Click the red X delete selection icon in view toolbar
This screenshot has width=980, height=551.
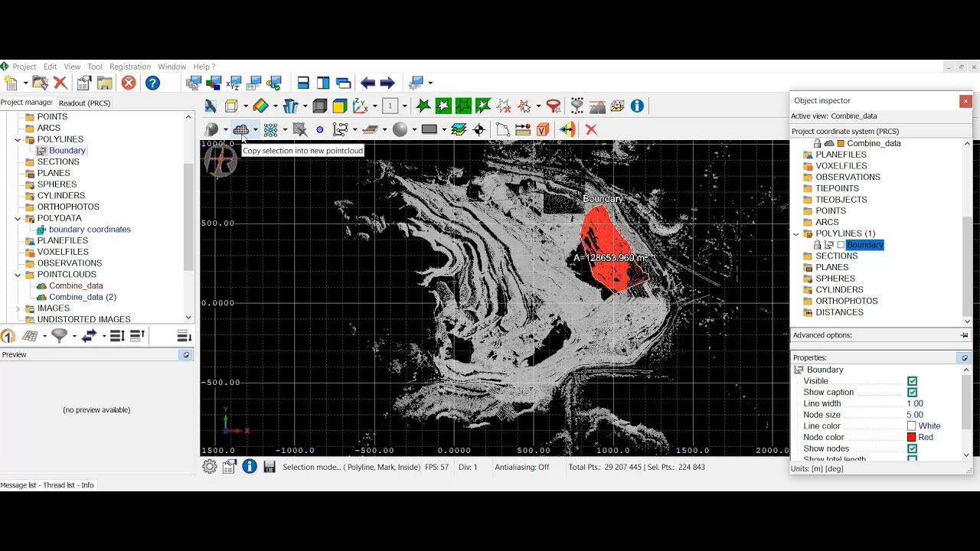[591, 129]
